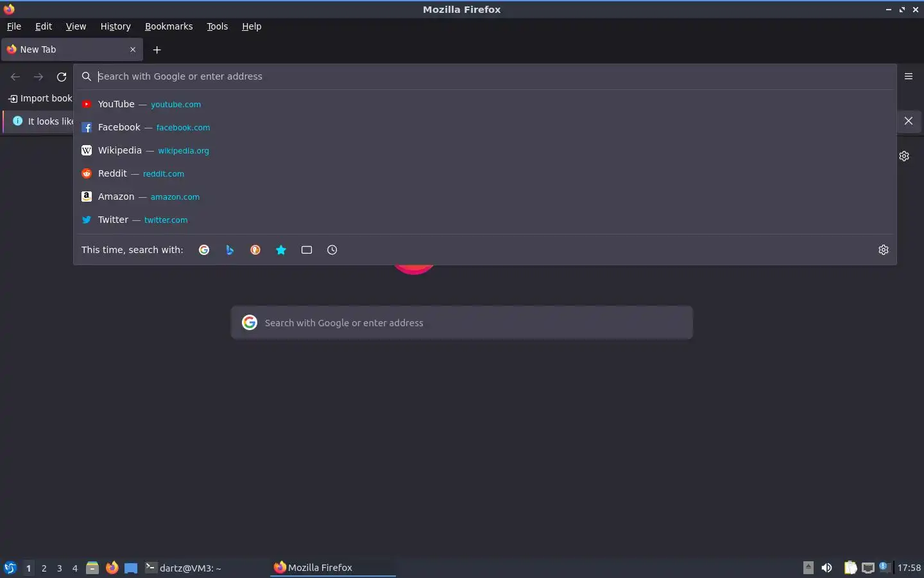924x578 pixels.
Task: Open the clipboard manager tray icon
Action: coord(850,568)
